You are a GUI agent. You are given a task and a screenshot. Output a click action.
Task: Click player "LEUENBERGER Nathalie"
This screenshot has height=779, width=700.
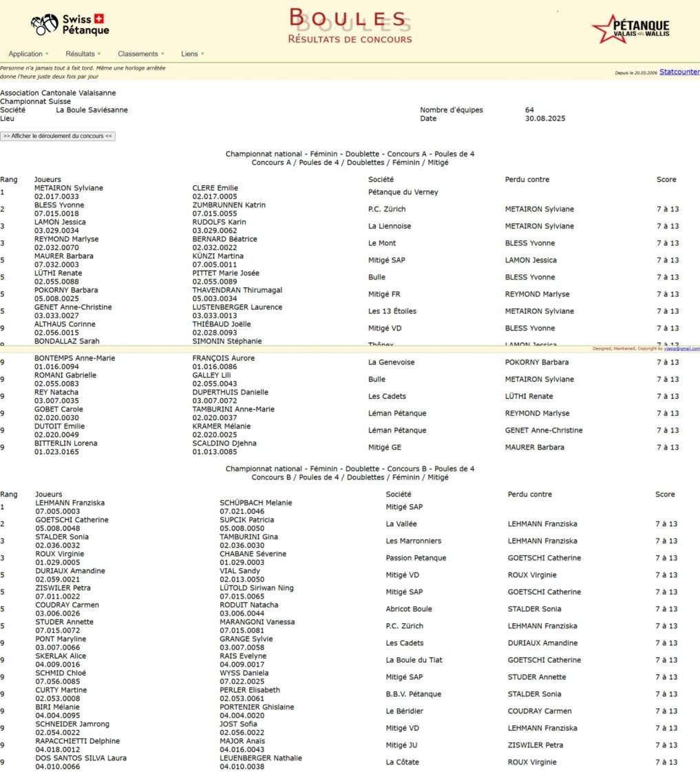[261, 758]
